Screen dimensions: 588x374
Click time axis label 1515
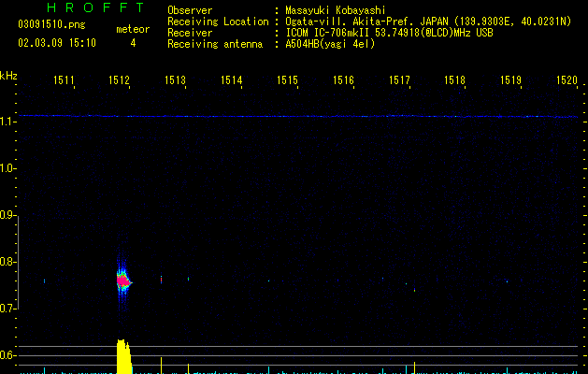(287, 79)
